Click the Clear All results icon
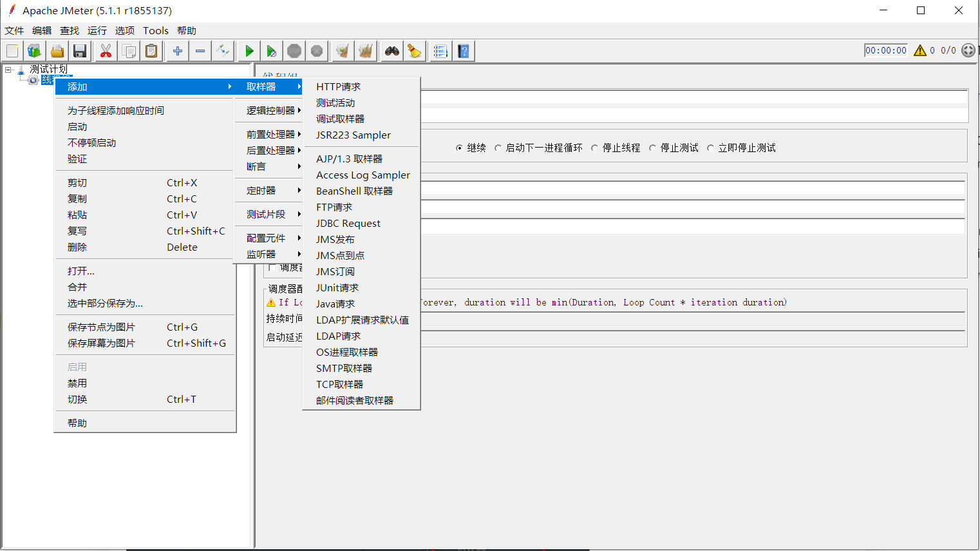 click(x=366, y=51)
